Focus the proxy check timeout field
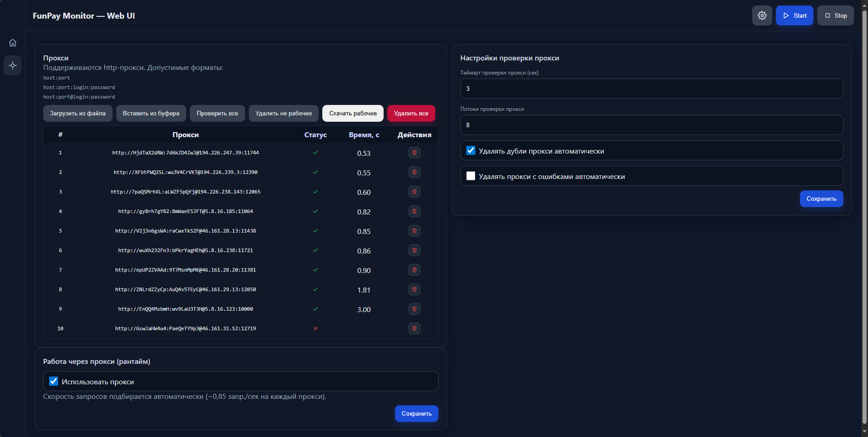Image resolution: width=868 pixels, height=437 pixels. tap(651, 89)
